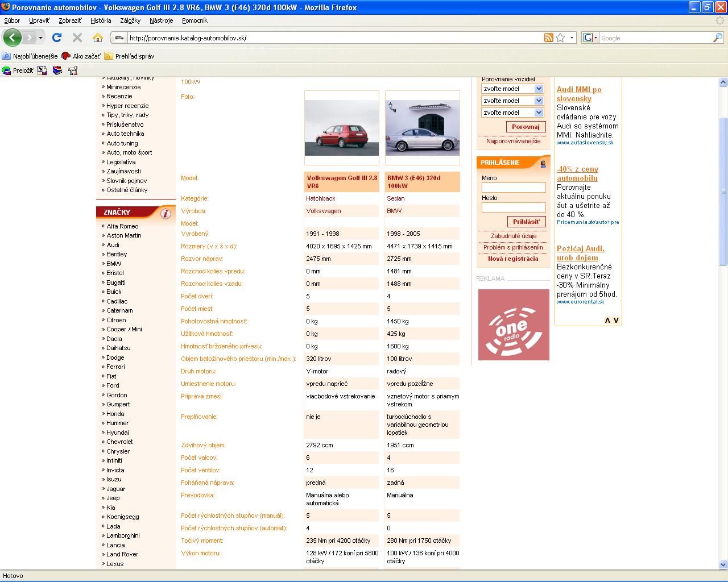Image resolution: width=728 pixels, height=582 pixels.
Task: Open the Zobraziť menu
Action: click(70, 20)
